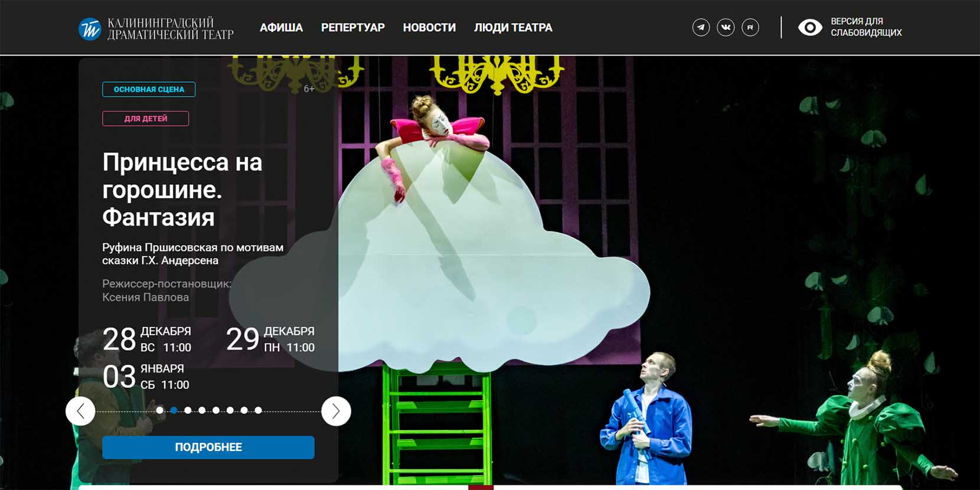Image resolution: width=980 pixels, height=490 pixels.
Task: Open the Репертуар menu item
Action: point(352,28)
